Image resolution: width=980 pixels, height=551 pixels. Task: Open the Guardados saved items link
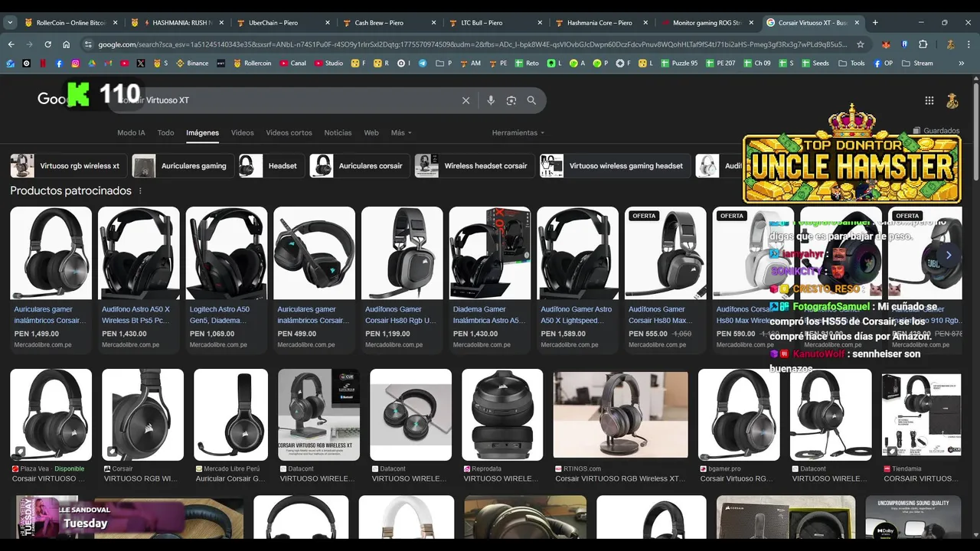pyautogui.click(x=936, y=131)
